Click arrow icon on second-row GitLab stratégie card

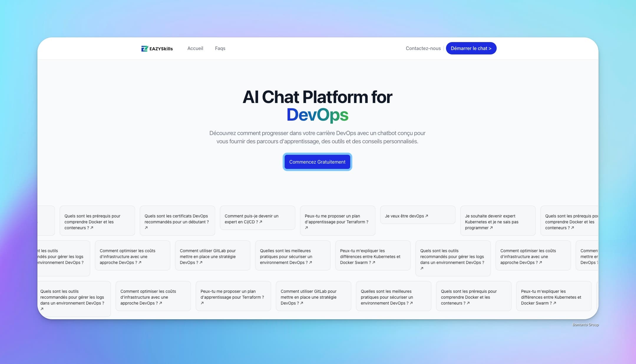click(201, 262)
